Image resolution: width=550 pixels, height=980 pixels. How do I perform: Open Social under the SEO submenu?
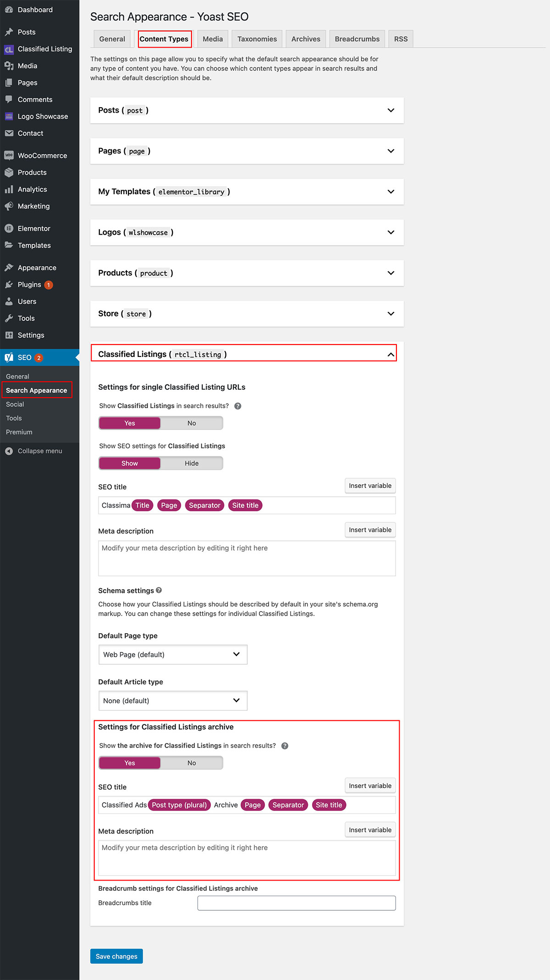(15, 405)
